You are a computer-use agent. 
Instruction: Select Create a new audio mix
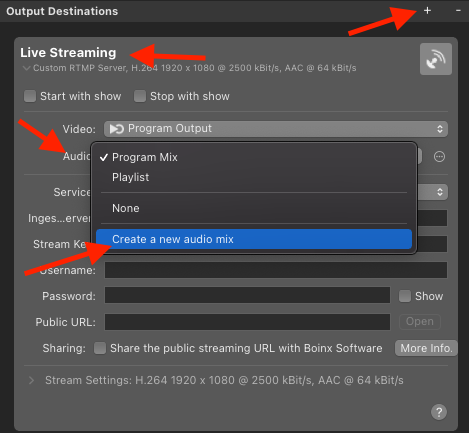[254, 239]
